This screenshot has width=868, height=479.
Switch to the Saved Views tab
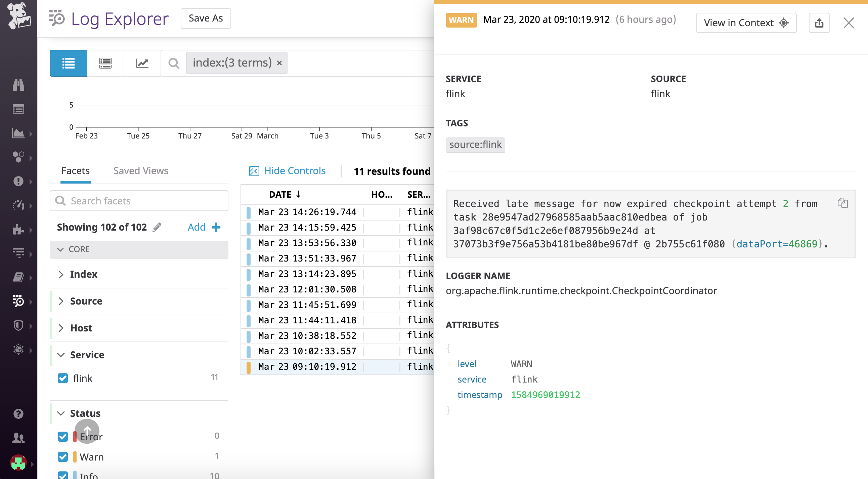[140, 170]
